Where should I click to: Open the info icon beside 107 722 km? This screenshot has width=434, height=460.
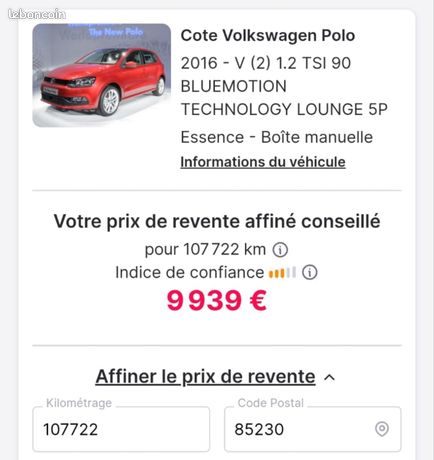click(x=280, y=250)
